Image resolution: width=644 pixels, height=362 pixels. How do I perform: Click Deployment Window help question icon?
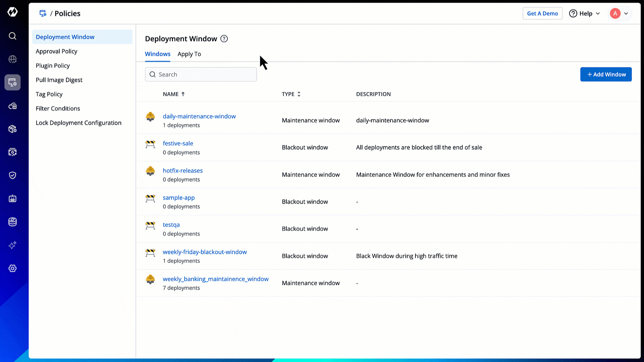(224, 39)
